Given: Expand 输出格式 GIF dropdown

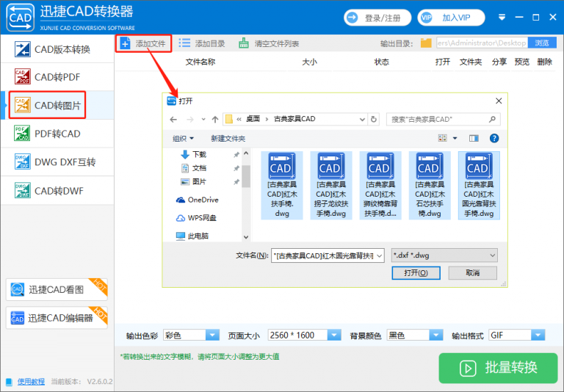Looking at the screenshot, I should pos(538,335).
